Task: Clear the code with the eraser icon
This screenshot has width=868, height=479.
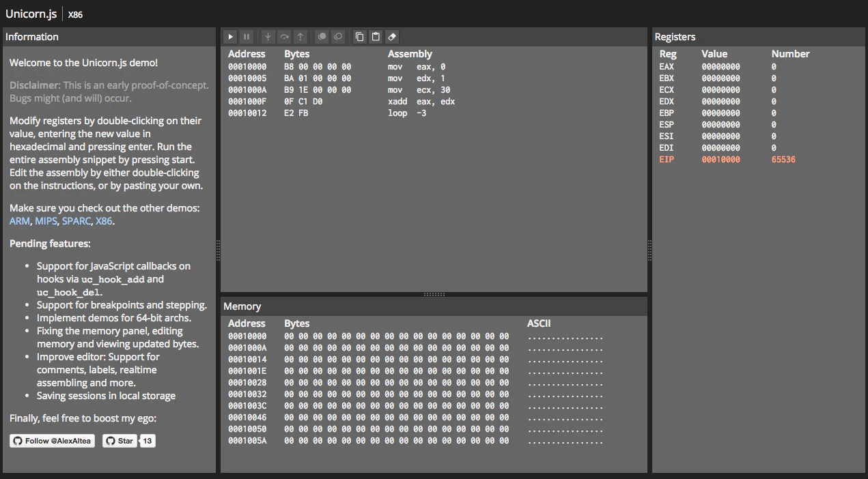Action: [392, 36]
